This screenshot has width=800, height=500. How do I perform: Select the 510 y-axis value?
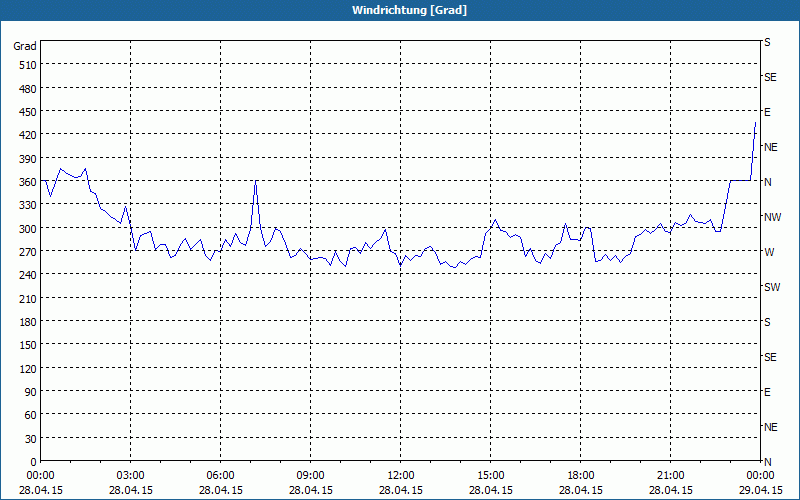[28, 65]
